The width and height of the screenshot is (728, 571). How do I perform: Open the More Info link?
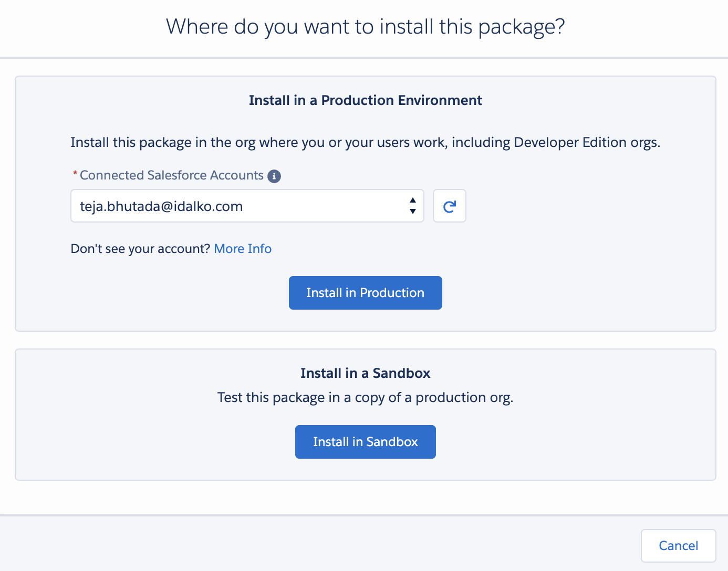pyautogui.click(x=243, y=249)
